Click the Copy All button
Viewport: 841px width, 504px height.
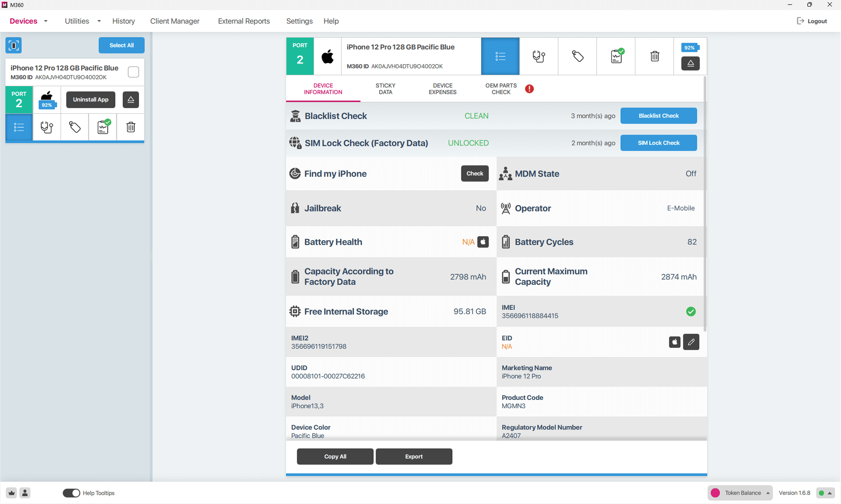[x=335, y=457]
